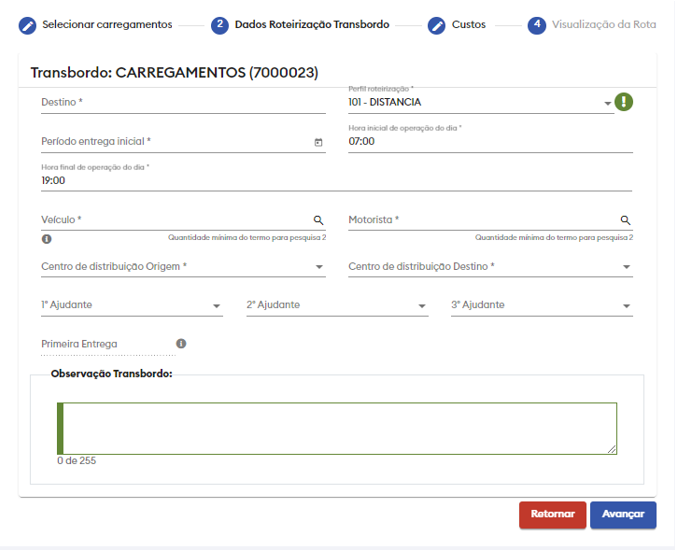This screenshot has width=675, height=551.
Task: Go to Dados Roteirização Transbordo step
Action: tap(311, 25)
